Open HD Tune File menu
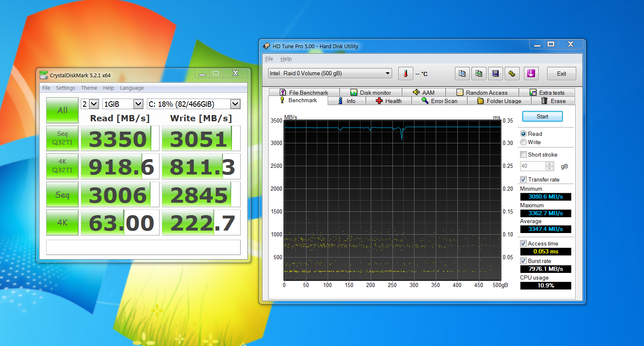This screenshot has width=644, height=346. point(269,59)
